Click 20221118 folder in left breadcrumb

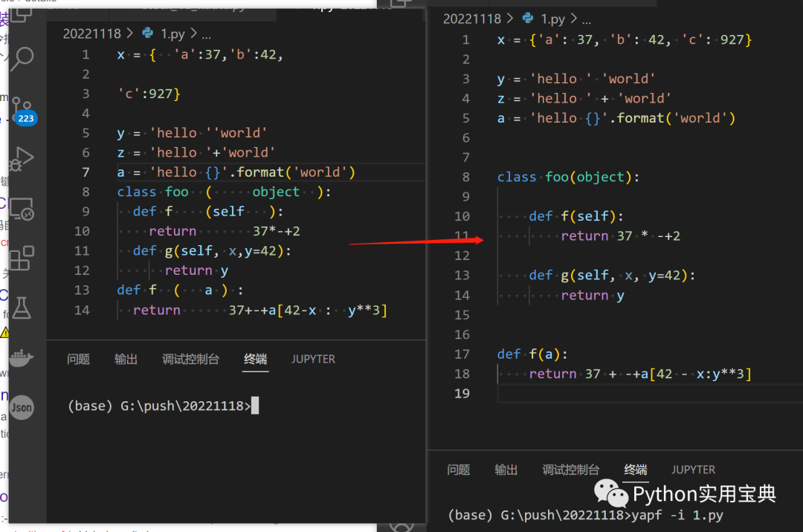[91, 33]
